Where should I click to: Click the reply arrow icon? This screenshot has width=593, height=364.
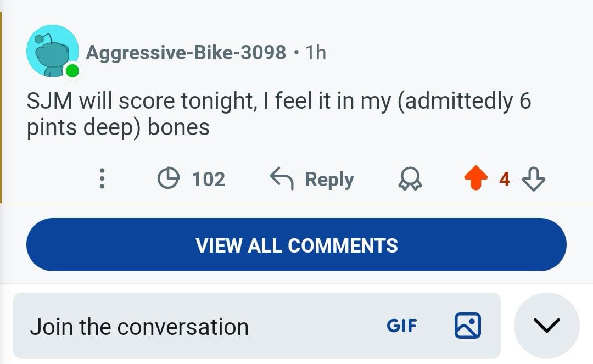coord(281,179)
